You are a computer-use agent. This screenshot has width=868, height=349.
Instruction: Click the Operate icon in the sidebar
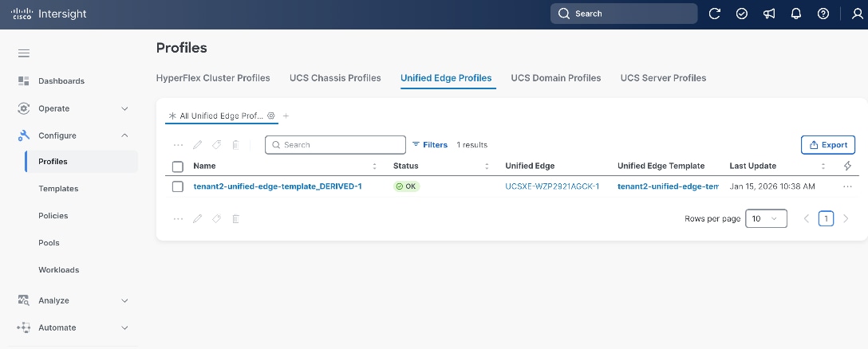(x=24, y=108)
